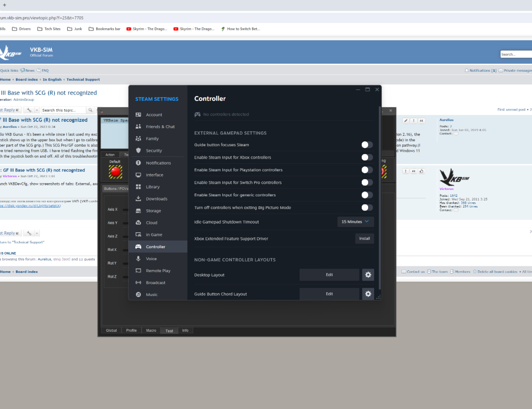This screenshot has height=409, width=532.
Task: Switch to Info tab in VKBDevCfg
Action: [185, 330]
